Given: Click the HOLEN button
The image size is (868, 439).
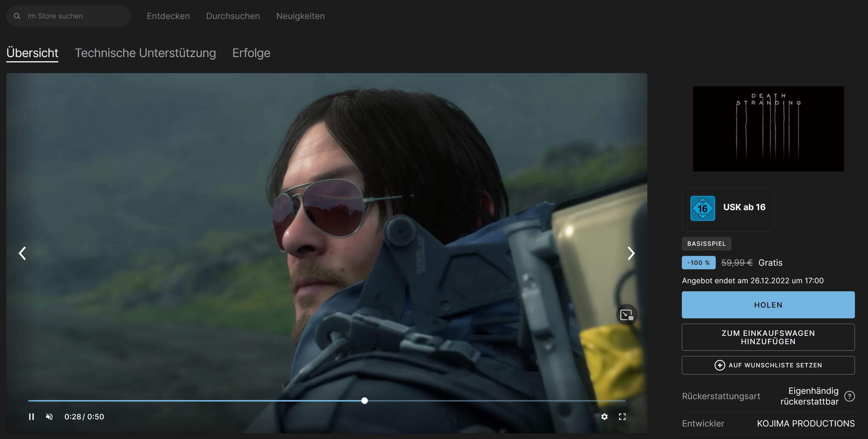Looking at the screenshot, I should pos(768,305).
